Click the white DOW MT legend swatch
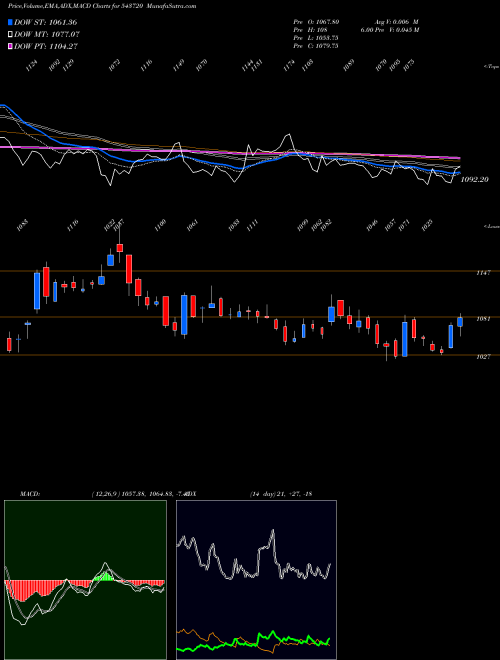Image resolution: width=500 pixels, height=660 pixels. click(x=11, y=34)
